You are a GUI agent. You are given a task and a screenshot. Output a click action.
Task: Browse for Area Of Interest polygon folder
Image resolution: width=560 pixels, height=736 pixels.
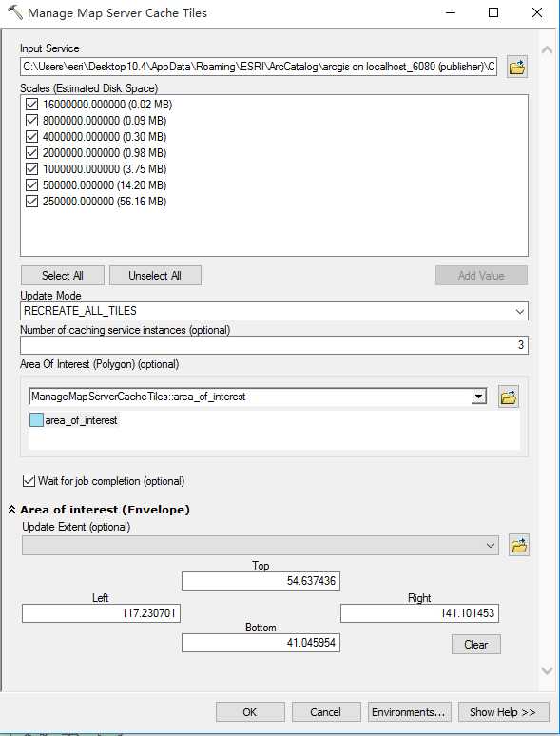click(x=509, y=397)
